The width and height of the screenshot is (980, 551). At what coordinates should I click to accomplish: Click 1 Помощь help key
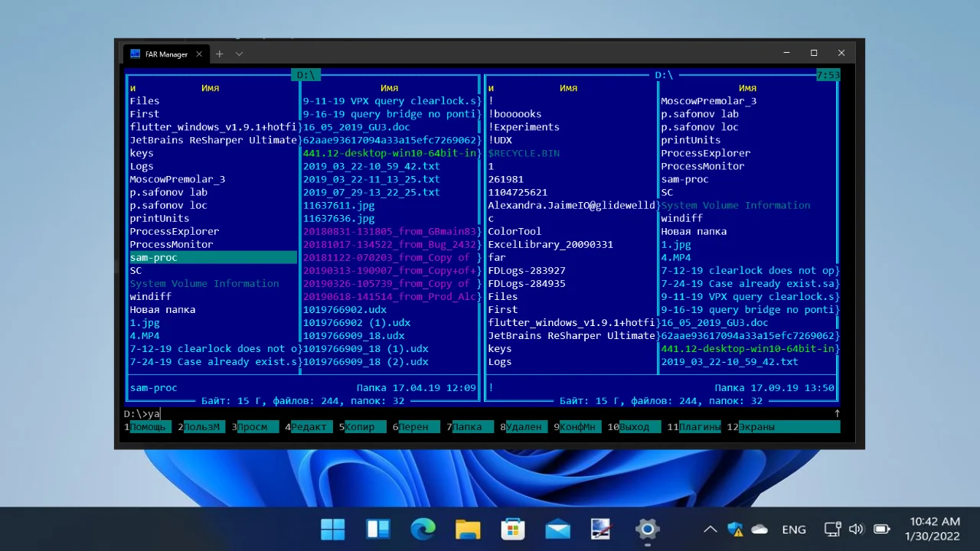pos(148,427)
